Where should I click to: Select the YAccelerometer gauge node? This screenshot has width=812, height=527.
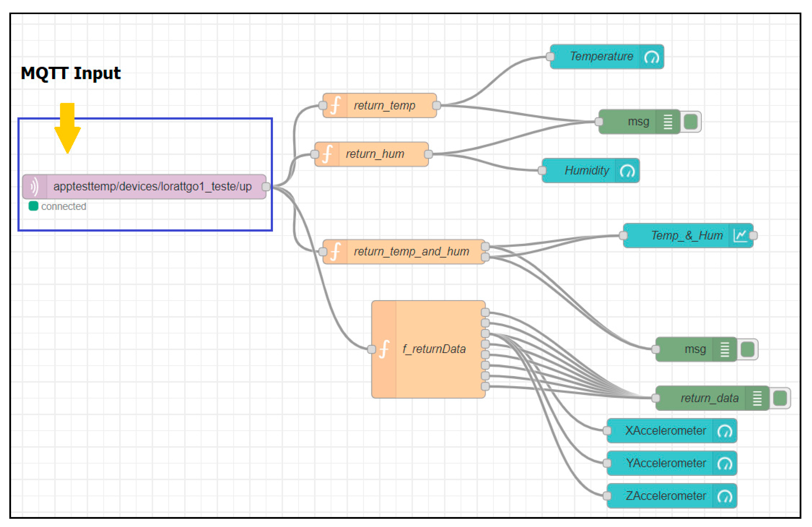(x=665, y=463)
